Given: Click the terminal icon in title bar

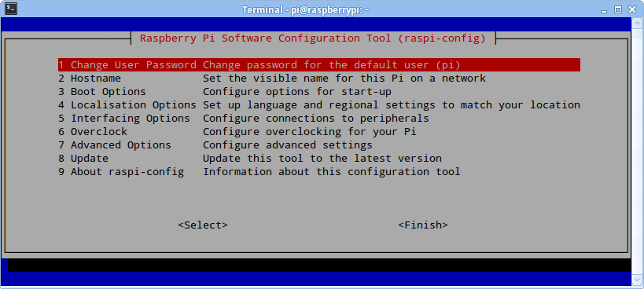Looking at the screenshot, I should point(11,9).
